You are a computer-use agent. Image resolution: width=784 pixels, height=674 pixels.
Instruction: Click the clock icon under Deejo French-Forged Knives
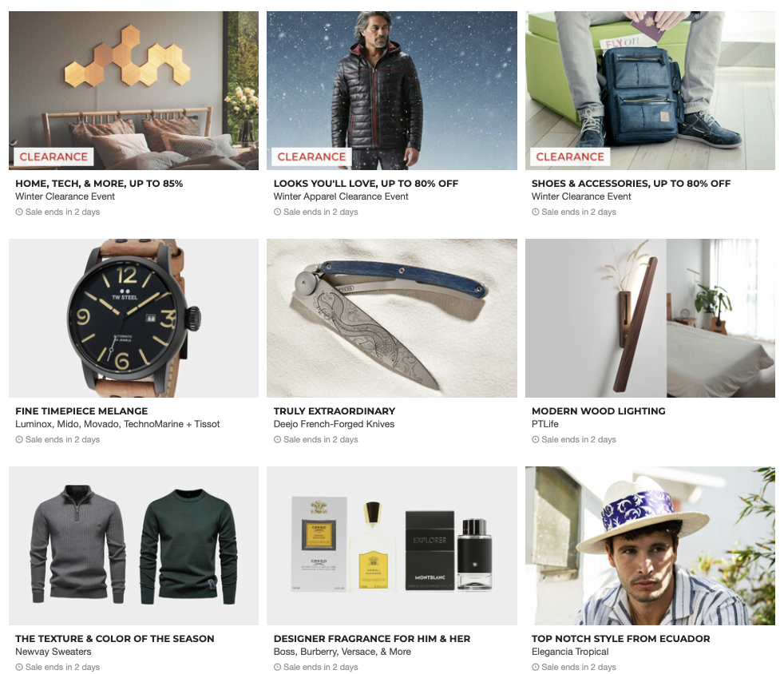[278, 439]
